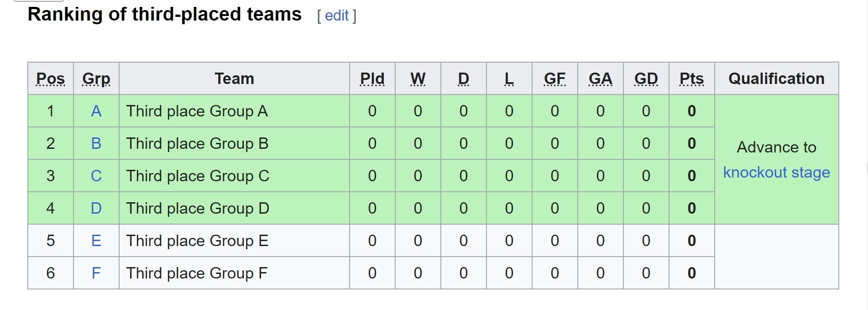This screenshot has width=868, height=310.
Task: Open the Group E link
Action: tap(96, 241)
